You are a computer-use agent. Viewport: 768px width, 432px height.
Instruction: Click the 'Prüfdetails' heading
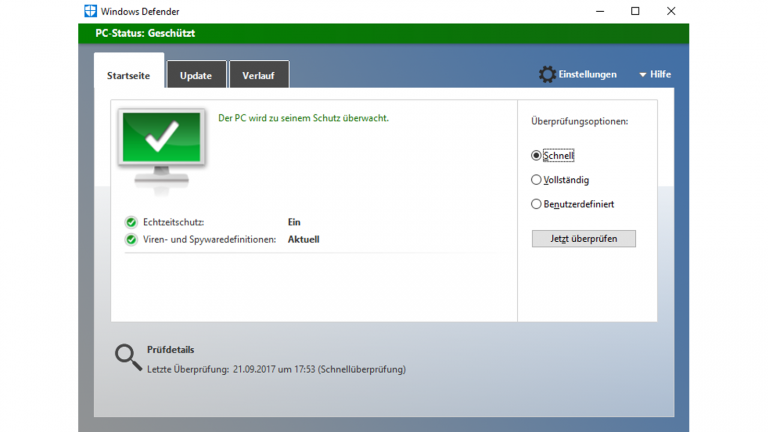[170, 350]
